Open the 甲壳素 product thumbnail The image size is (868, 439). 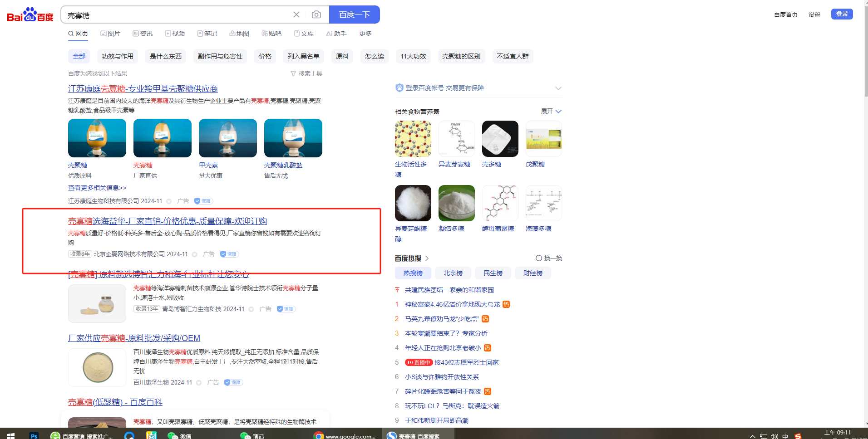[228, 138]
